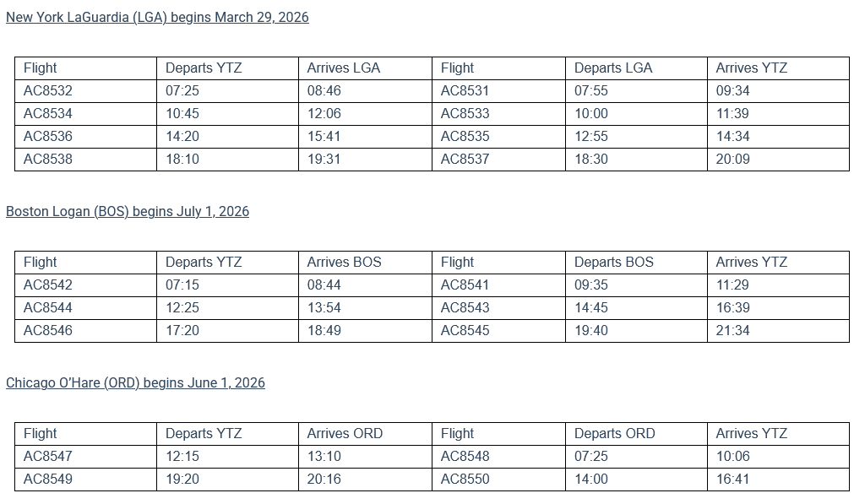The width and height of the screenshot is (854, 504).
Task: Click the AC8531 return flight cell
Action: 465,90
